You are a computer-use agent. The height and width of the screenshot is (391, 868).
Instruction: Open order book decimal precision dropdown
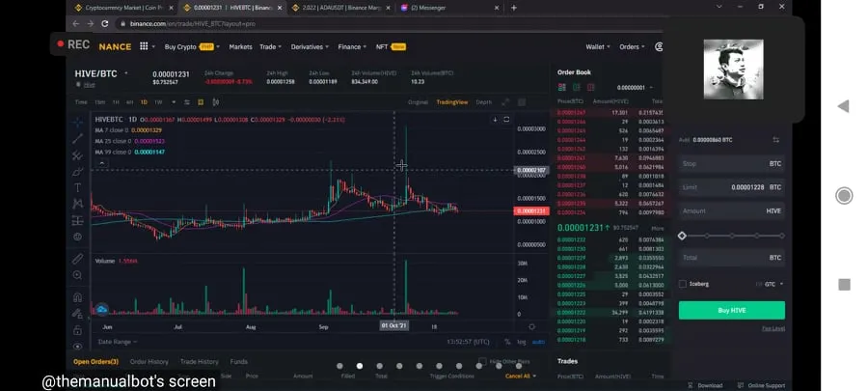(635, 88)
